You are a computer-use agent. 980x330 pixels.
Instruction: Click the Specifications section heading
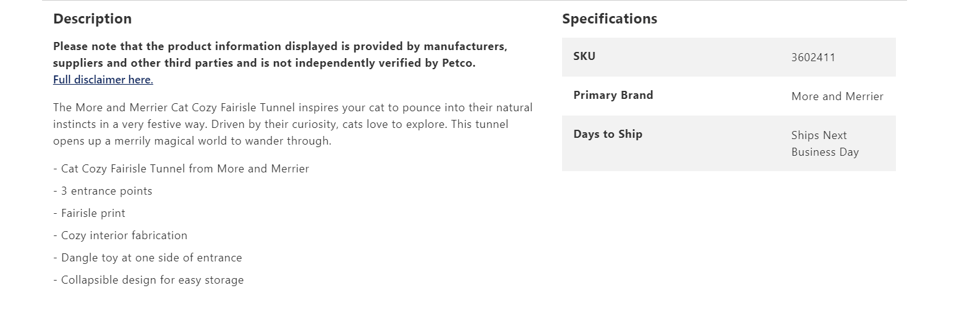609,19
